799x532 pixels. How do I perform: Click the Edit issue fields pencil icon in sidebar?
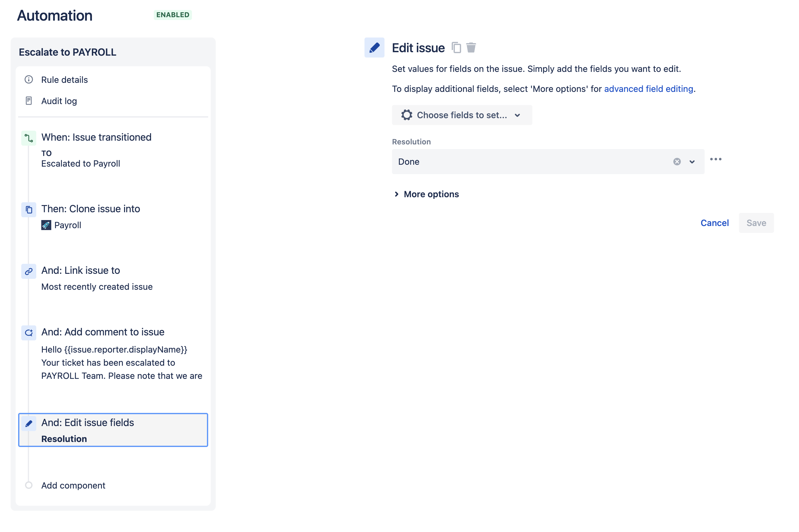tap(29, 424)
